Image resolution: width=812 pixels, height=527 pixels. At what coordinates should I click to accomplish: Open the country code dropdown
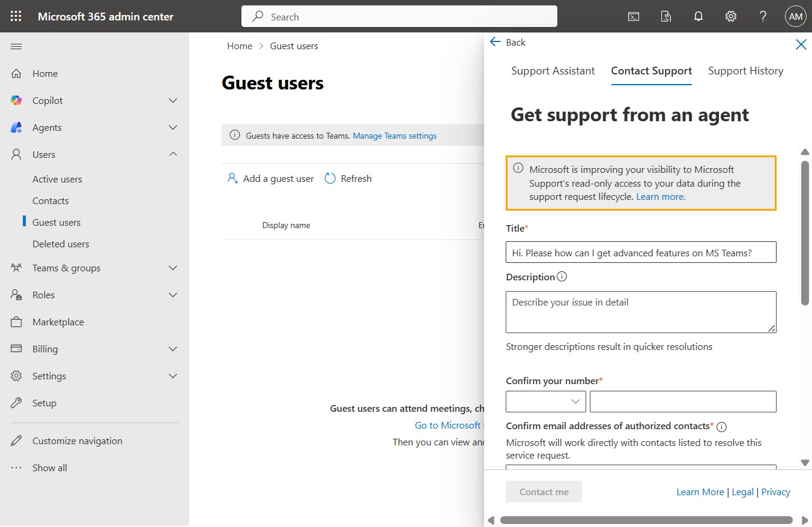[x=546, y=402]
